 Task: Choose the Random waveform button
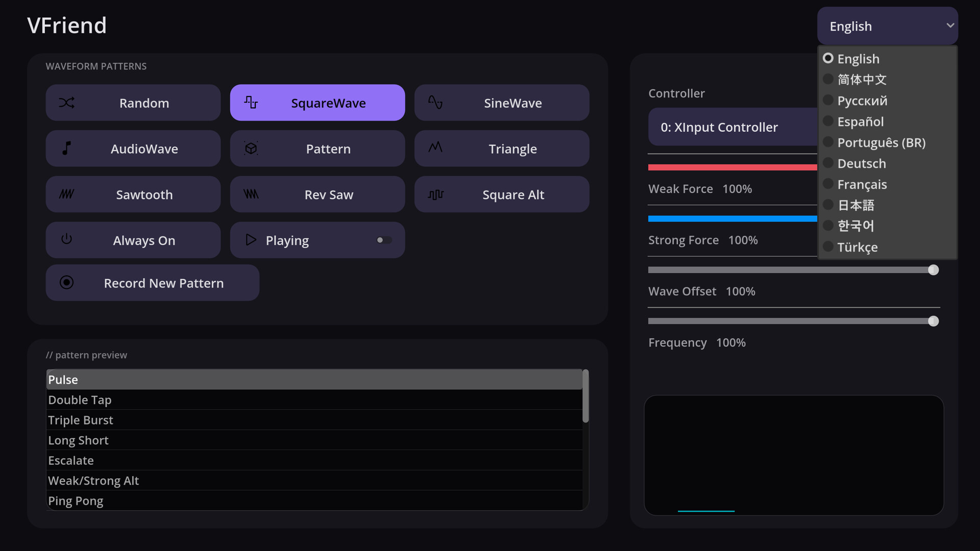133,103
